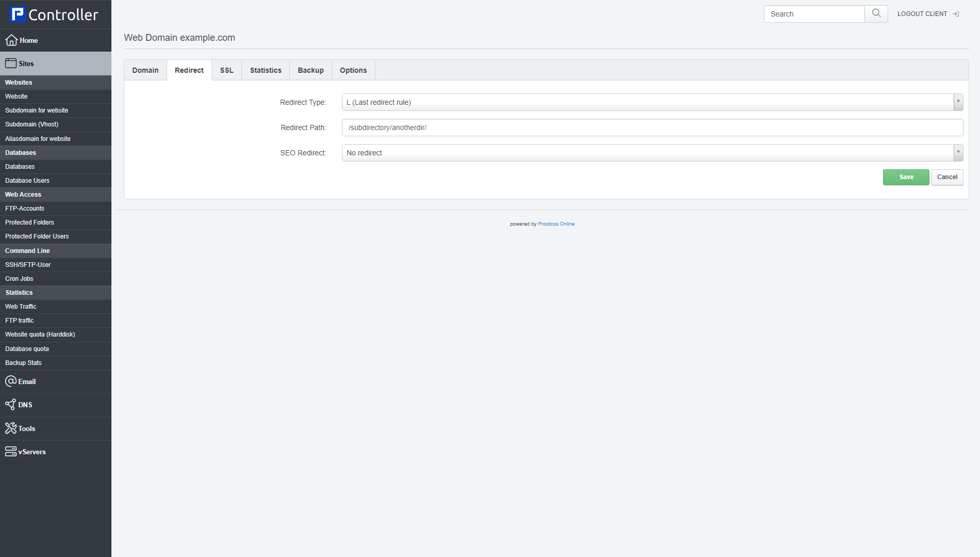The image size is (980, 557).
Task: Open Email via the @ icon
Action: click(x=11, y=381)
